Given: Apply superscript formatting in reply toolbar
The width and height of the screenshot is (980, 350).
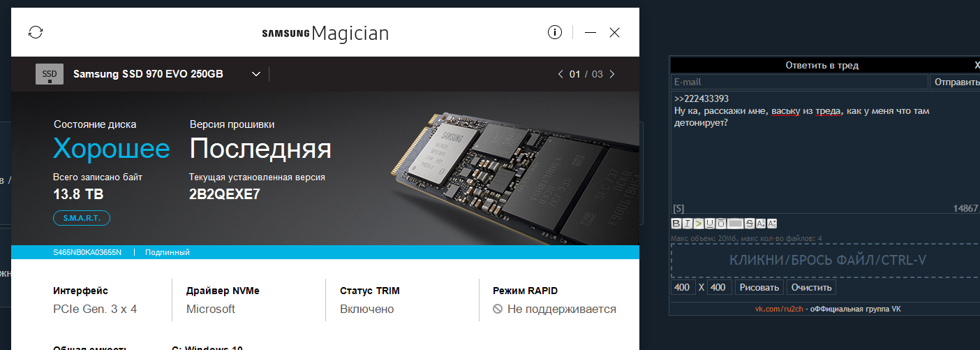Looking at the screenshot, I should tap(761, 224).
